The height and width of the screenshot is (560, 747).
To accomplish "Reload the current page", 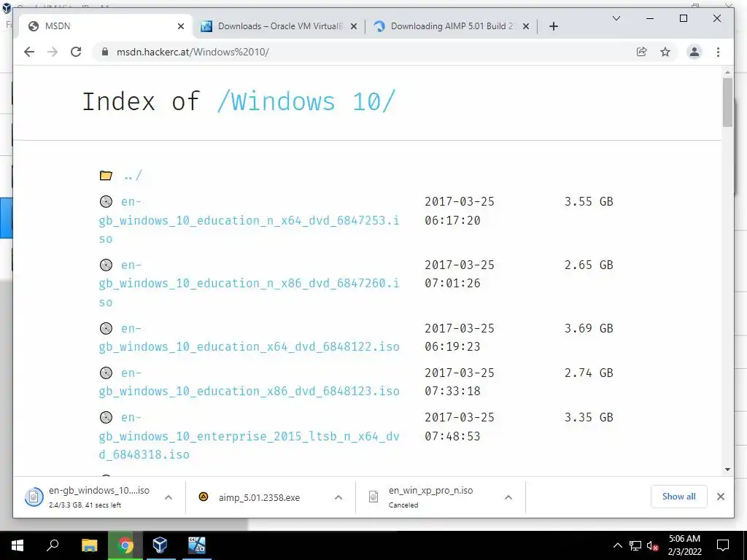I will click(76, 52).
